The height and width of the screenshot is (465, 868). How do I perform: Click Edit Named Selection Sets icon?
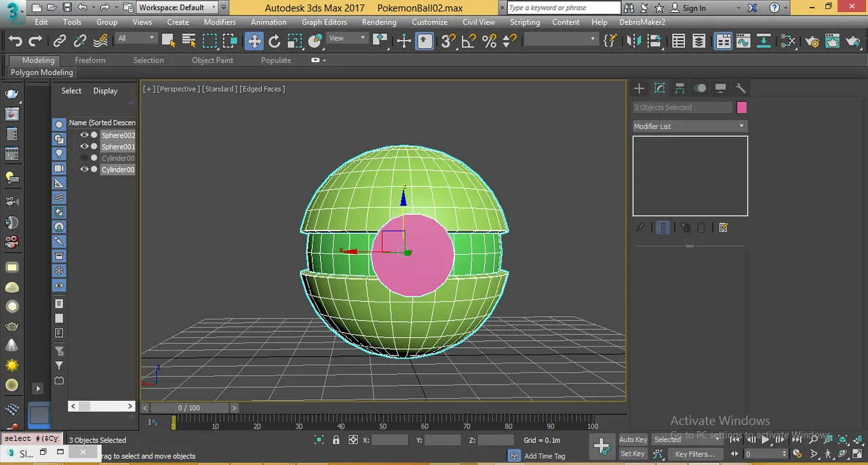[x=610, y=41]
